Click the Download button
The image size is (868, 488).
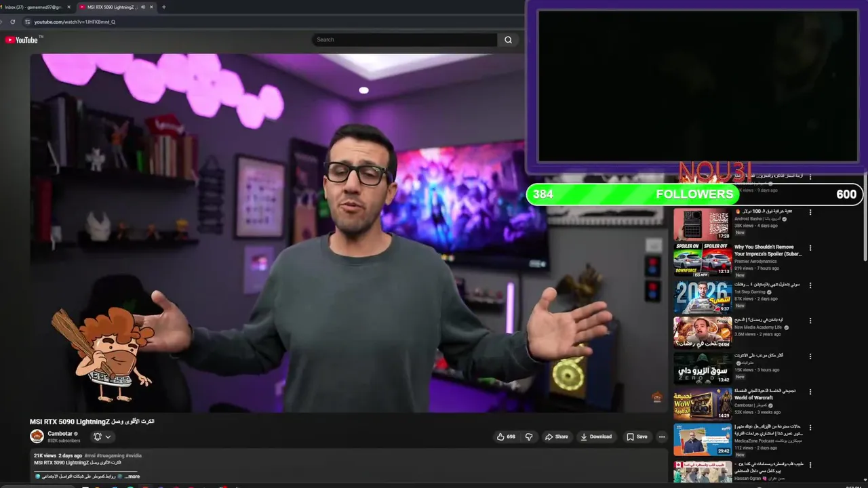pos(596,437)
